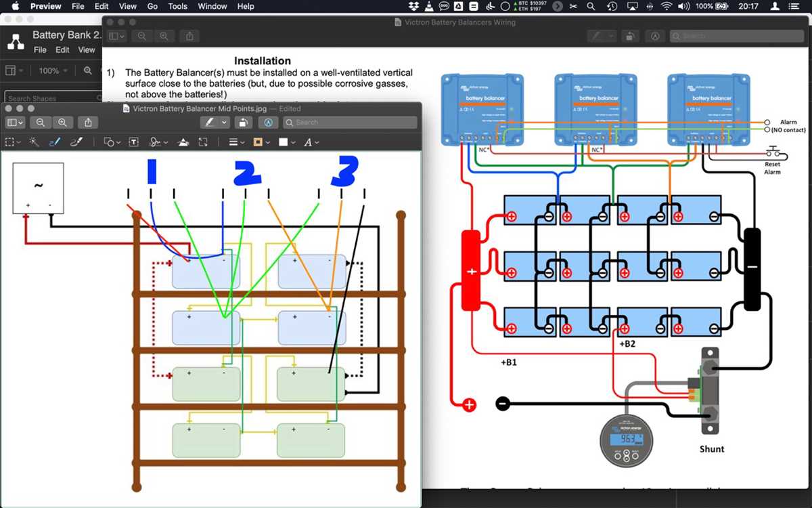
Task: Toggle sidebar in Mid Points.jpg window
Action: [15, 123]
